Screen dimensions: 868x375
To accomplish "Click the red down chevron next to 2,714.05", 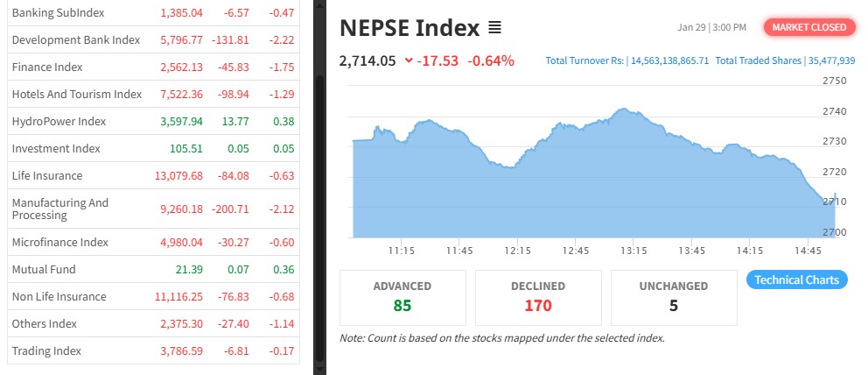I will pyautogui.click(x=409, y=60).
